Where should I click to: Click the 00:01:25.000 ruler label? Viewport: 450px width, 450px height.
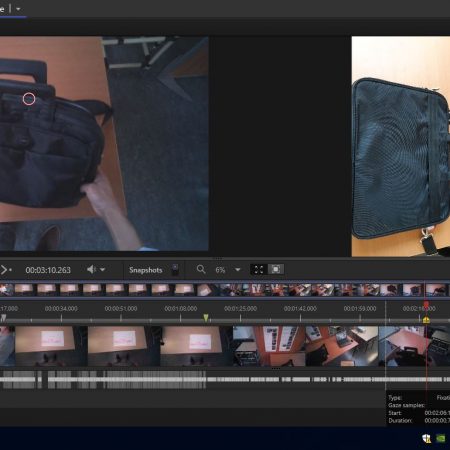coord(240,309)
